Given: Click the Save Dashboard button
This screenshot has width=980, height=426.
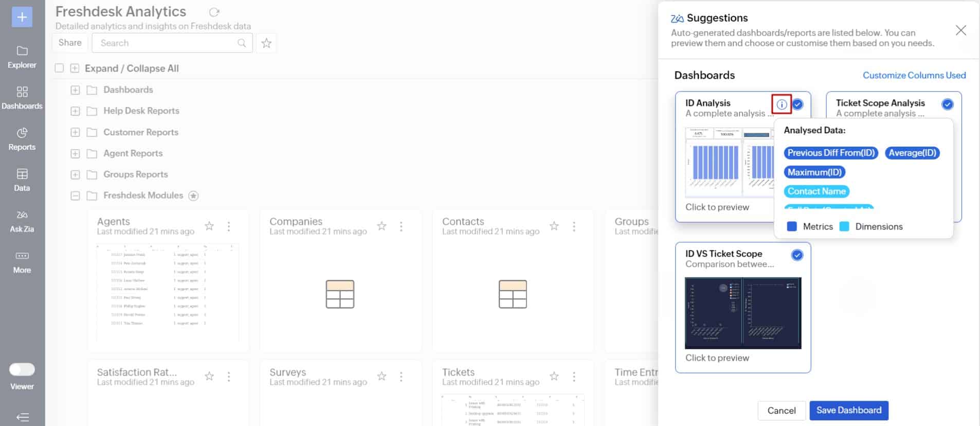Looking at the screenshot, I should click(x=849, y=410).
